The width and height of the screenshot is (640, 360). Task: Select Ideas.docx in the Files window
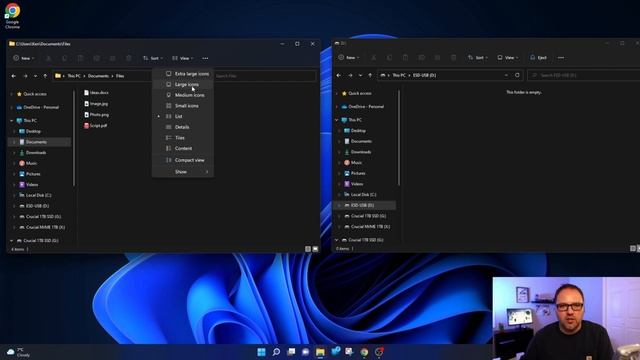tap(96, 93)
